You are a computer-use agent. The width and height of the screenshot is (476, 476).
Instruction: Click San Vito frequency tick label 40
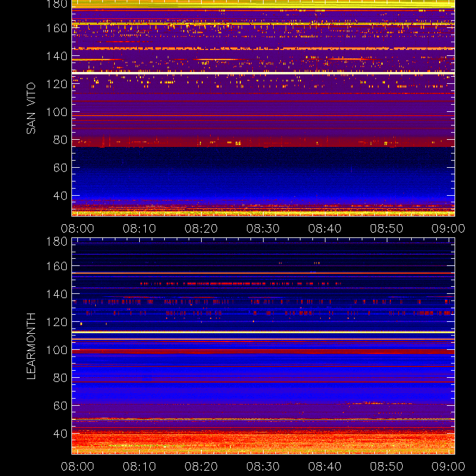(60, 196)
